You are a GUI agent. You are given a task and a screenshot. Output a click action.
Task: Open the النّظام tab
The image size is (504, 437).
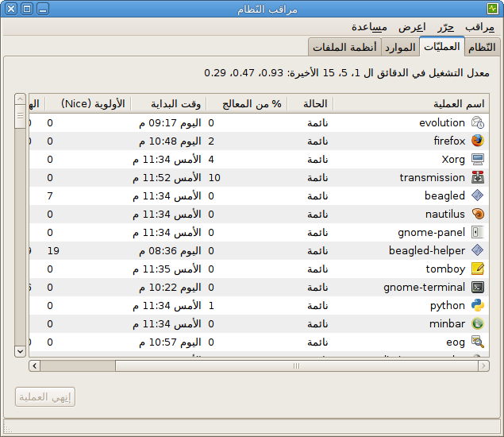point(482,47)
